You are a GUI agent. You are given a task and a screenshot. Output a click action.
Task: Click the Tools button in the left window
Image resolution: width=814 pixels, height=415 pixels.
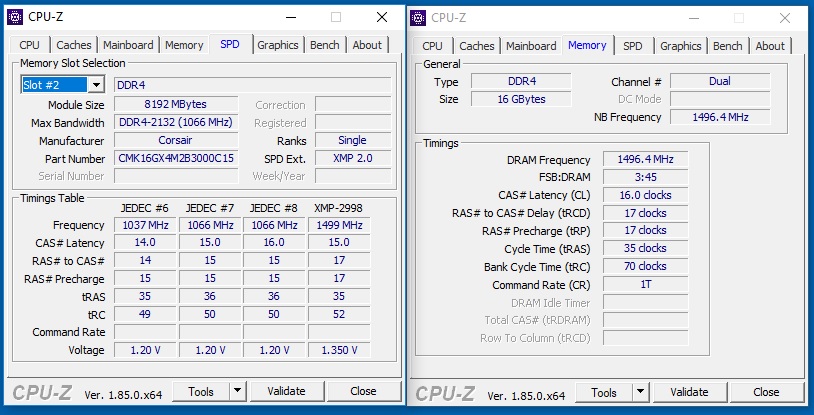pyautogui.click(x=201, y=391)
